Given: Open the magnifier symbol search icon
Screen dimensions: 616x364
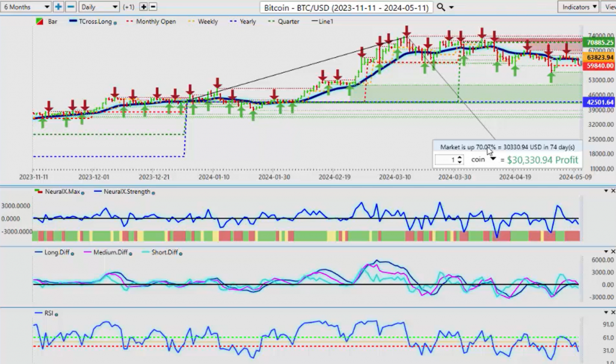Looking at the screenshot, I should [441, 7].
